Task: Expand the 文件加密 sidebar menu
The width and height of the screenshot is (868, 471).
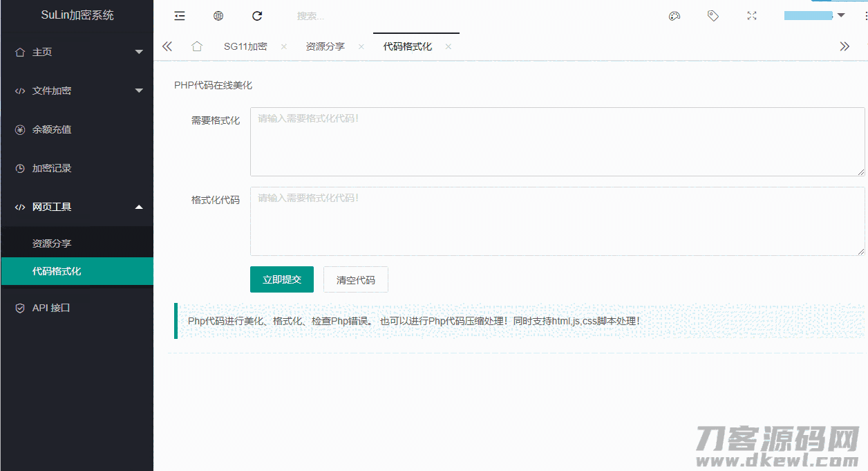Action: [x=77, y=91]
